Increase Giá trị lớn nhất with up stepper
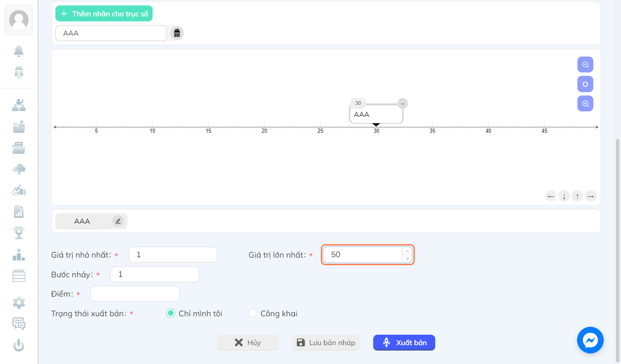The height and width of the screenshot is (364, 621). pos(407,251)
